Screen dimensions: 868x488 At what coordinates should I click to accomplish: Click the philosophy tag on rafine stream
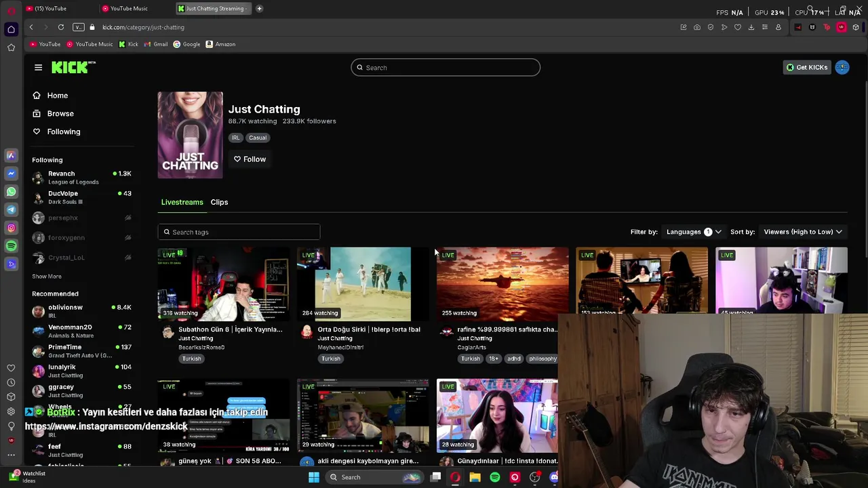coord(542,359)
